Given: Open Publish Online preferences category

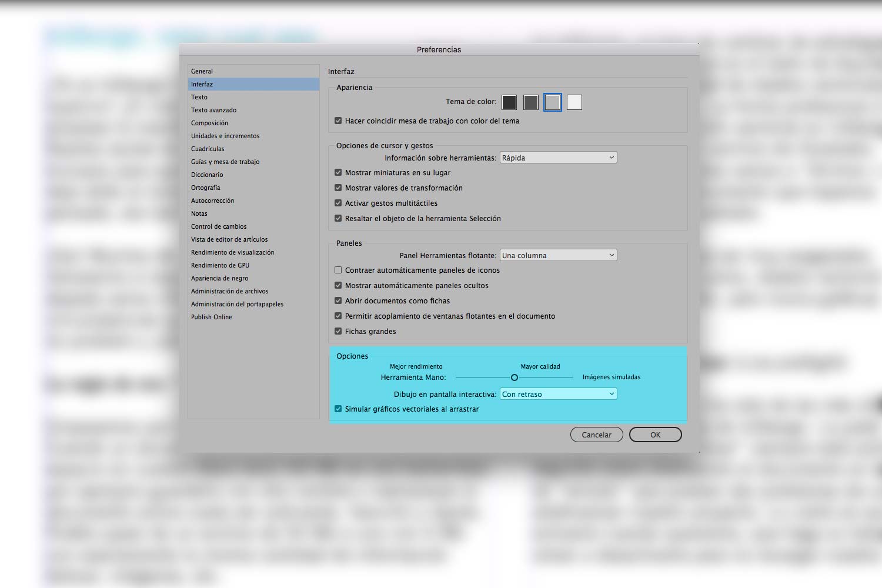Looking at the screenshot, I should click(212, 317).
